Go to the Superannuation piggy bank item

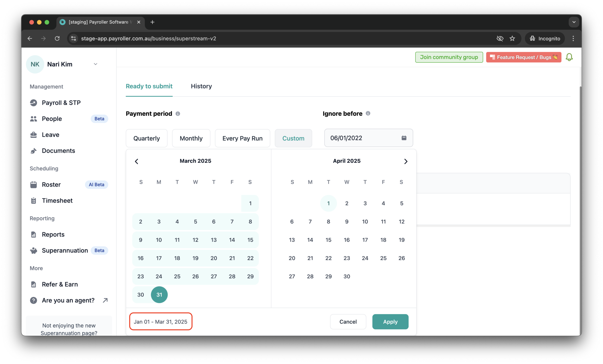tap(65, 250)
